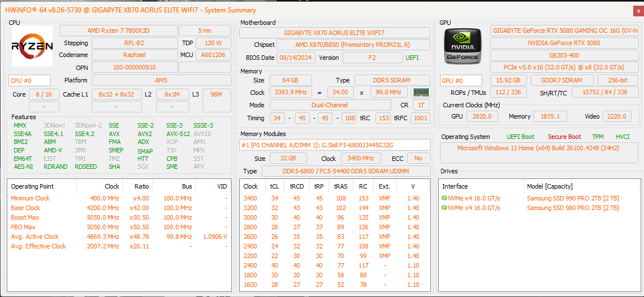Select the PBO Max operating point row
Screen dimensions: 644x297
tap(119, 227)
